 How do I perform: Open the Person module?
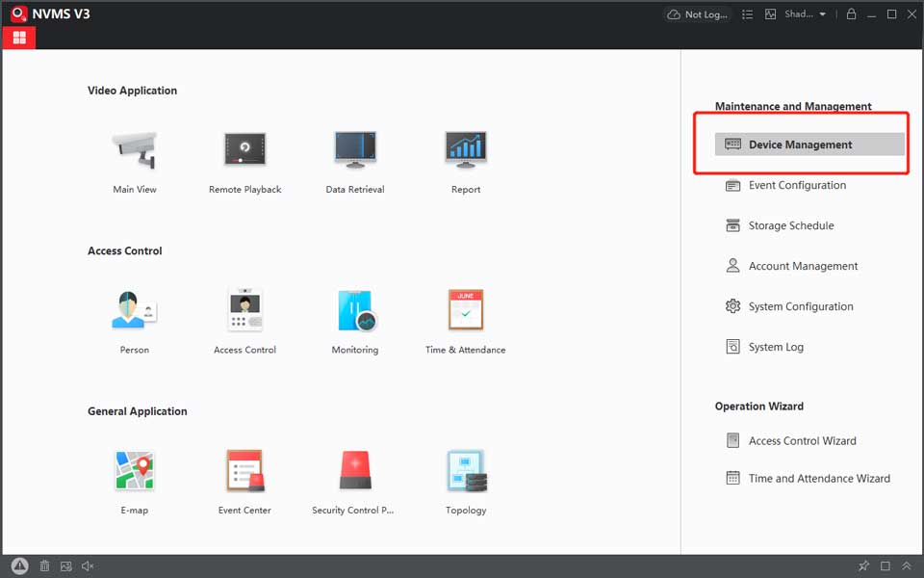click(134, 310)
